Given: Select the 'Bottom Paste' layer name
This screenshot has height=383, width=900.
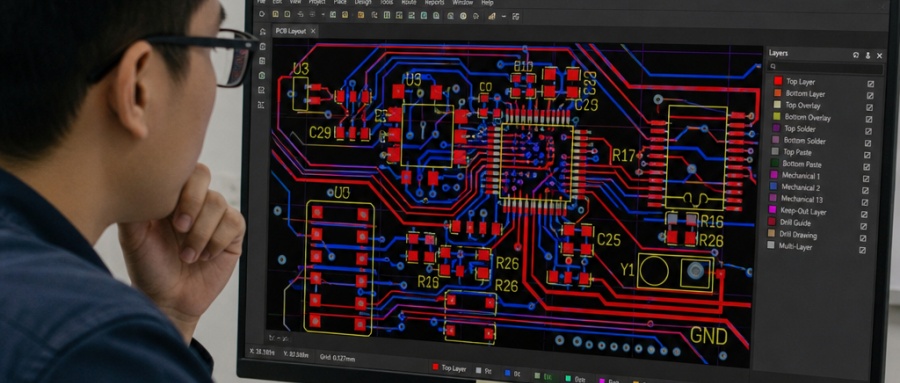Looking at the screenshot, I should [802, 164].
